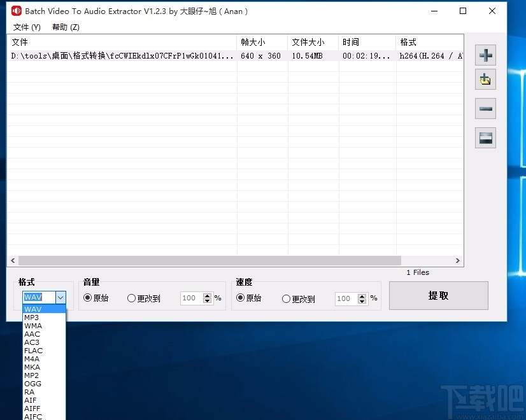Open the add folder icon
Image resolution: width=526 pixels, height=420 pixels.
pyautogui.click(x=485, y=80)
